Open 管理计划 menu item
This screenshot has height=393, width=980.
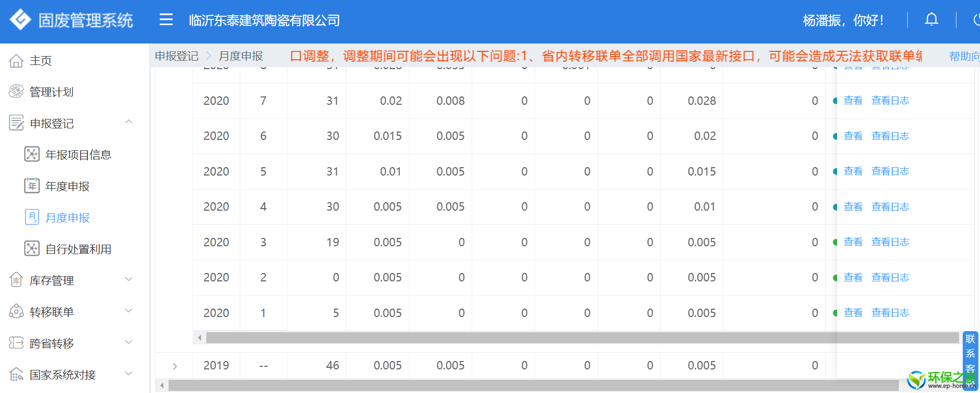(51, 92)
